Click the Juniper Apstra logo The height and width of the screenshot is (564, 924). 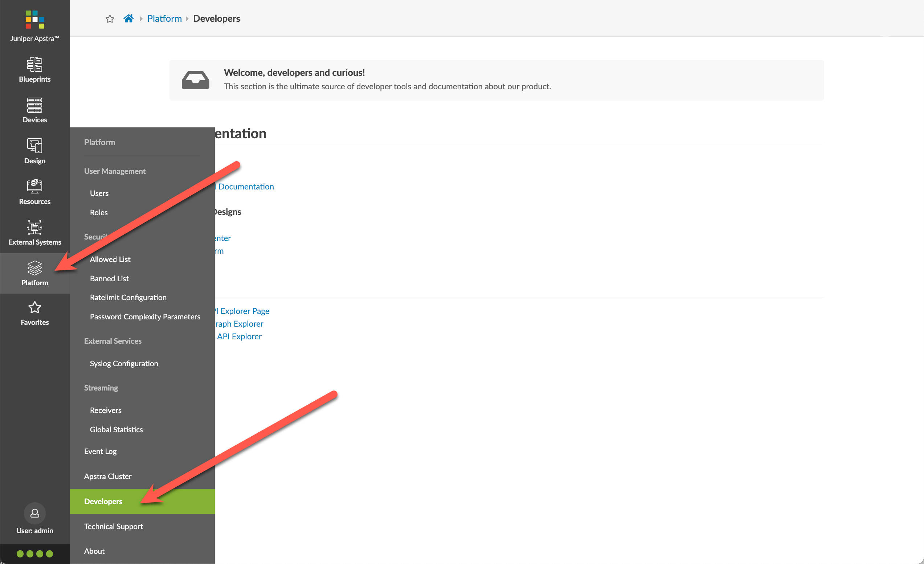[x=35, y=20]
